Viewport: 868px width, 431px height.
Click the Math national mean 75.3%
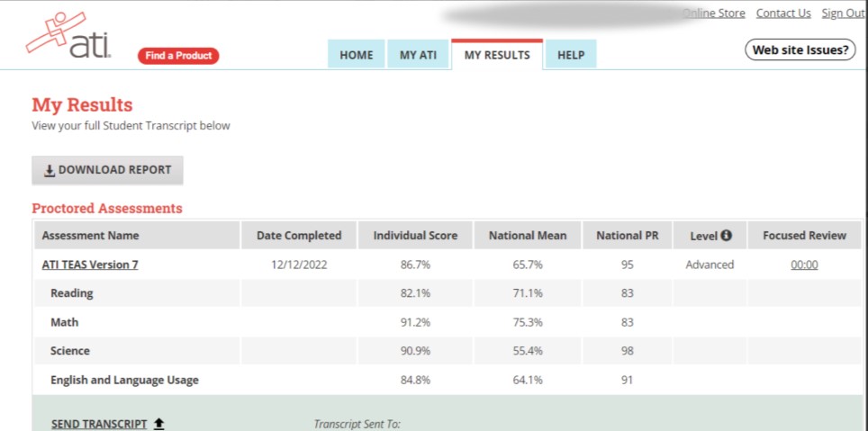[x=528, y=322]
